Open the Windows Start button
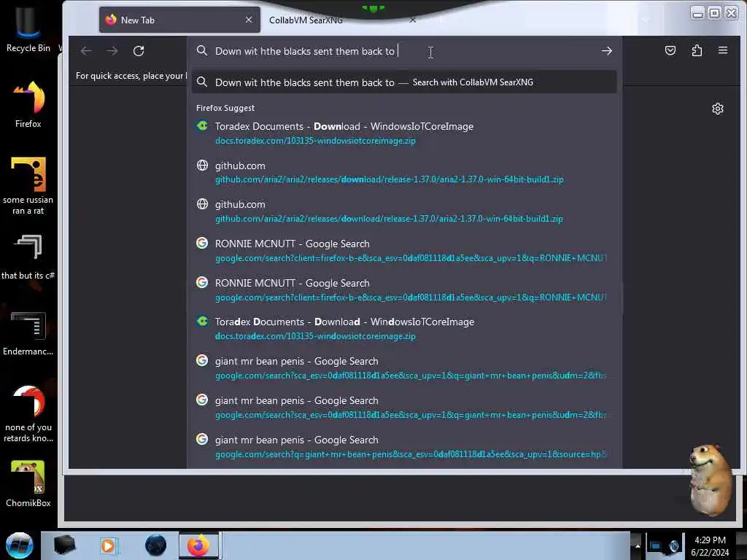The image size is (747, 560). tap(20, 545)
